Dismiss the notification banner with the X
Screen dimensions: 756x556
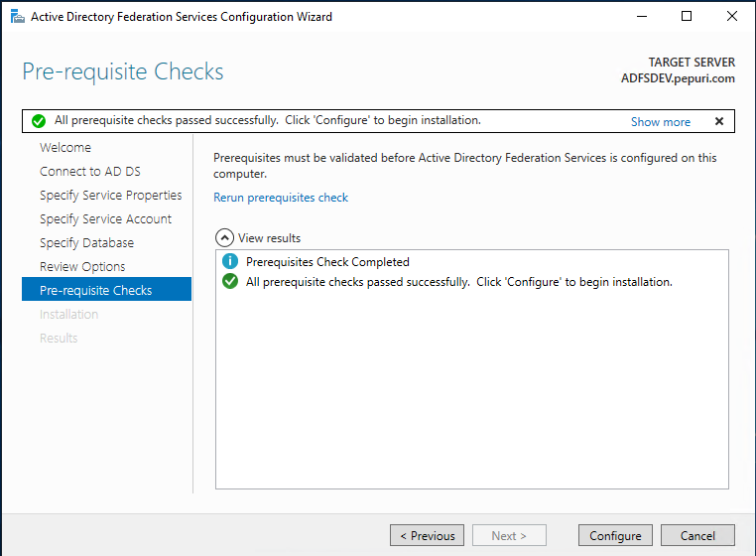pyautogui.click(x=719, y=121)
